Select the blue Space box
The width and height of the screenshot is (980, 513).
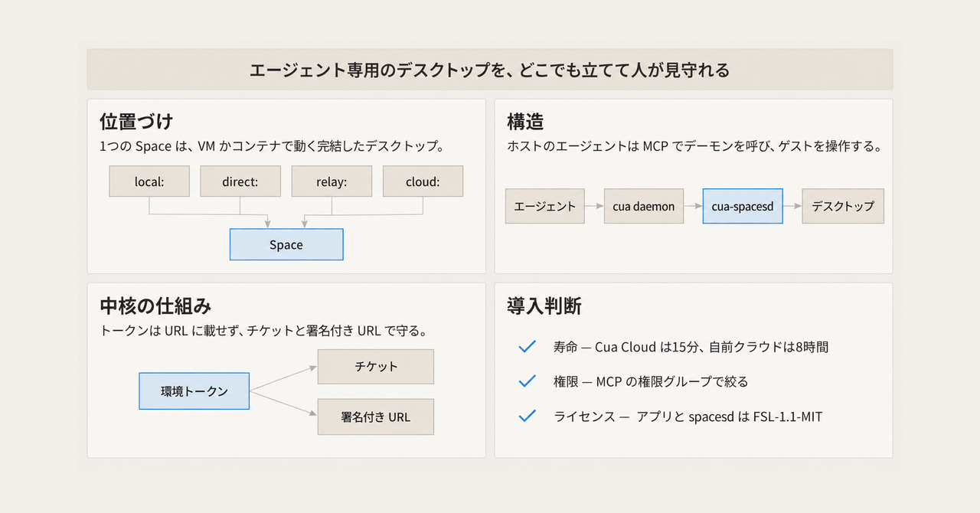pyautogui.click(x=286, y=245)
